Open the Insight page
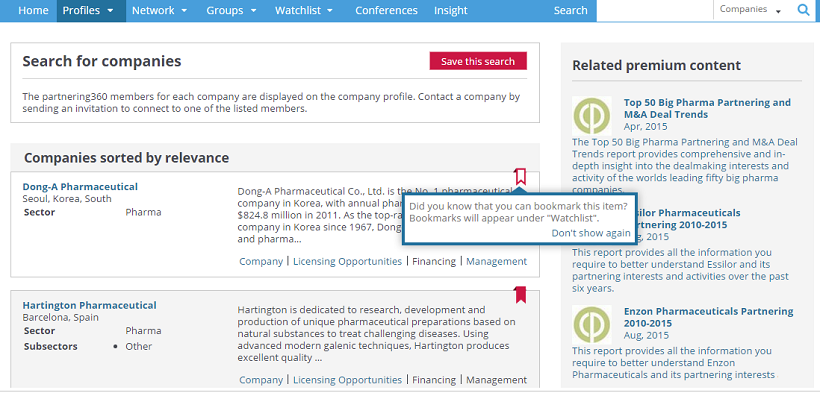This screenshot has width=820, height=393. [x=451, y=10]
